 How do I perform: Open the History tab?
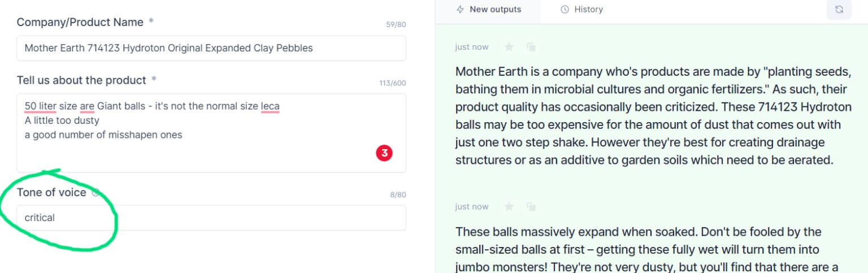(581, 10)
